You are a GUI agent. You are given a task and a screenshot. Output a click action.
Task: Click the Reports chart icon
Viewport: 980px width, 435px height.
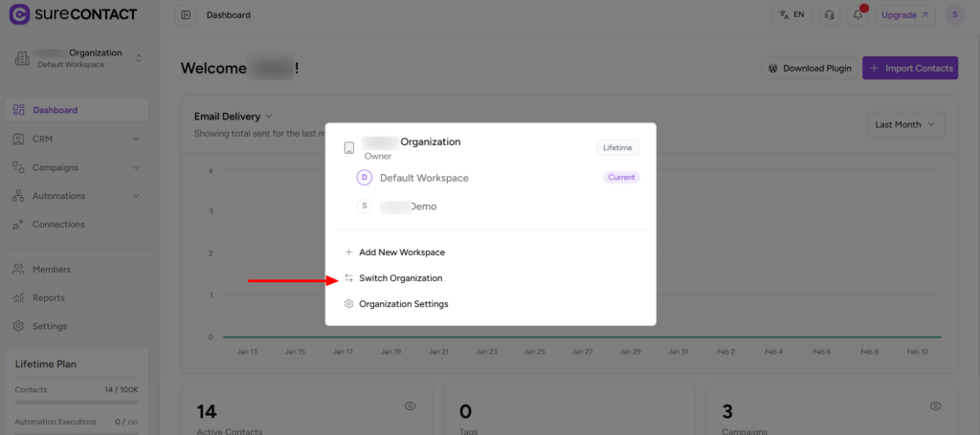[18, 297]
